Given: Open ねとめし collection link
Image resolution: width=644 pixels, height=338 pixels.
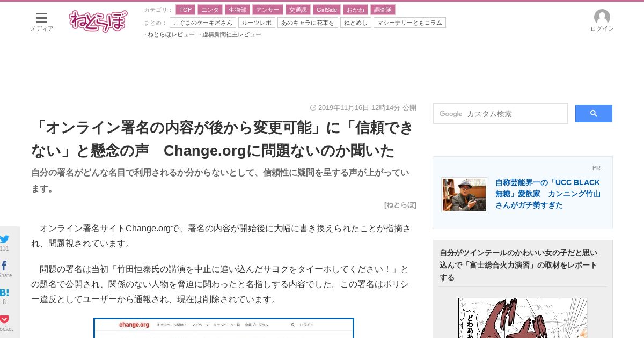Looking at the screenshot, I should click(356, 23).
